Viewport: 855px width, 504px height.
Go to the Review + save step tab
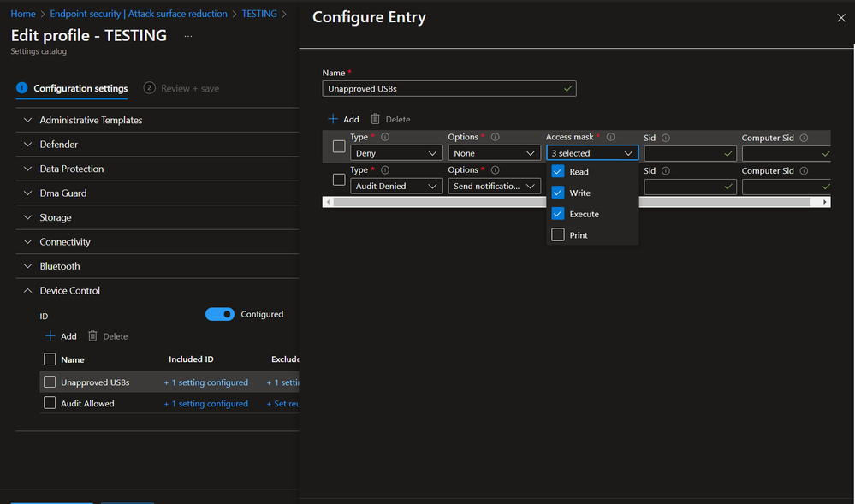point(181,88)
